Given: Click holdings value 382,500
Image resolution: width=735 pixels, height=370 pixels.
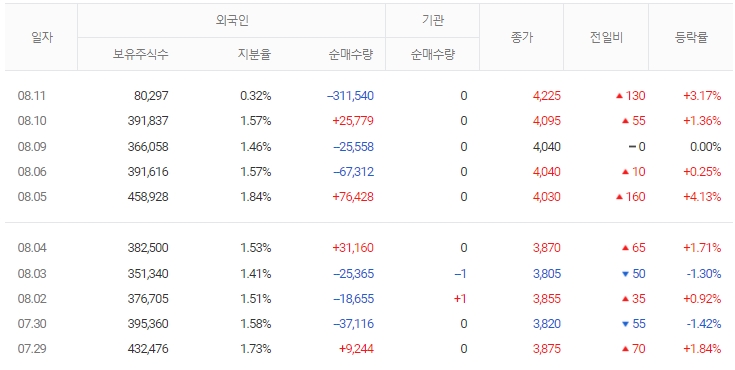Looking at the screenshot, I should point(148,248).
